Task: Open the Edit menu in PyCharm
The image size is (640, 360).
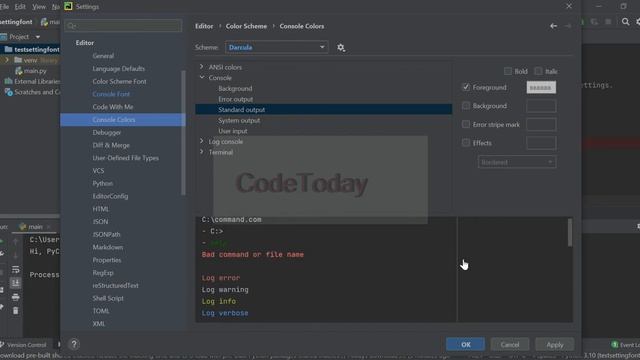Action: (20, 7)
